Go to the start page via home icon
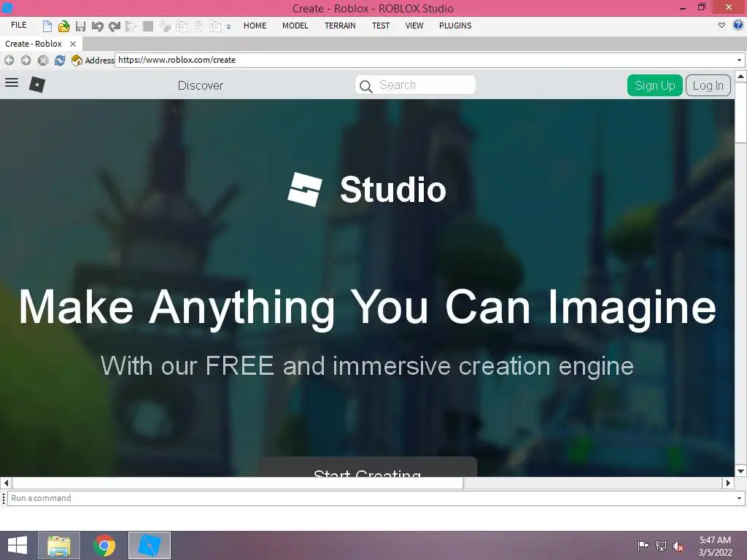747x560 pixels. point(76,60)
